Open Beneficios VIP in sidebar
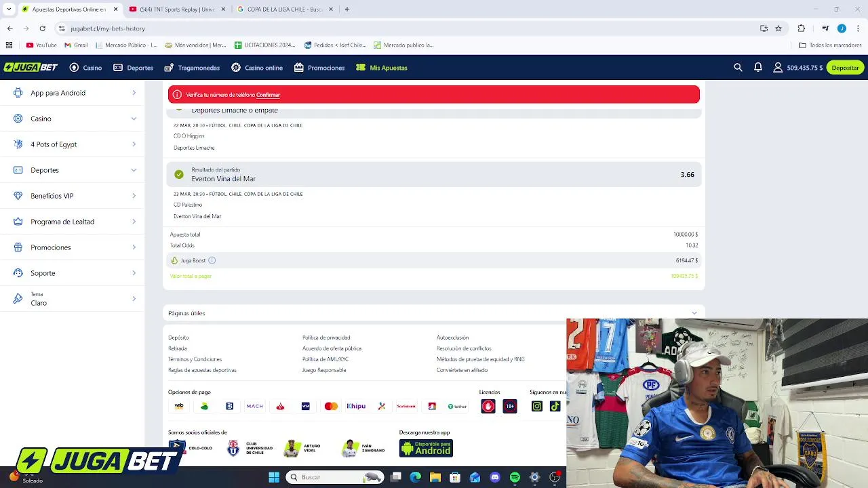This screenshot has height=488, width=868. 73,196
